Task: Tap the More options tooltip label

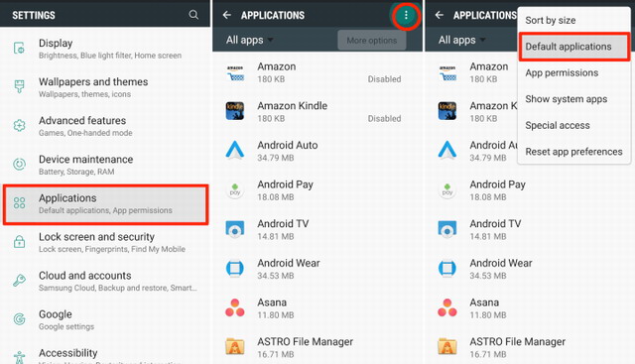Action: [x=372, y=40]
